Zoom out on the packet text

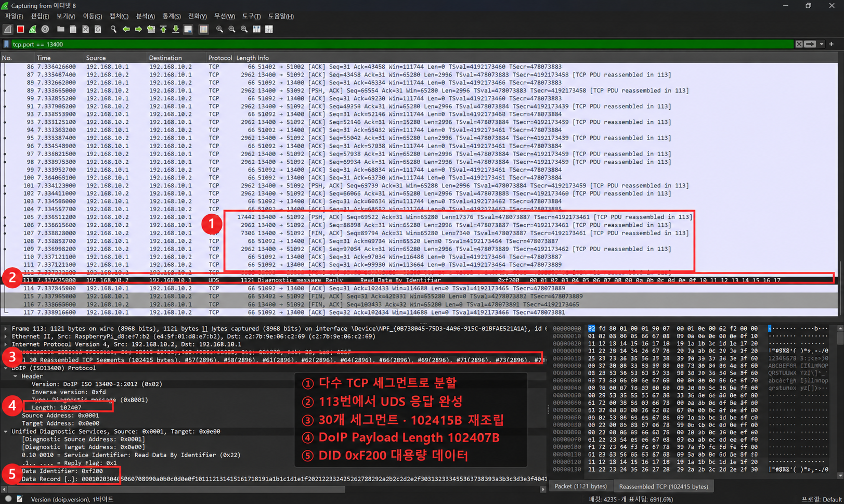pos(232,30)
